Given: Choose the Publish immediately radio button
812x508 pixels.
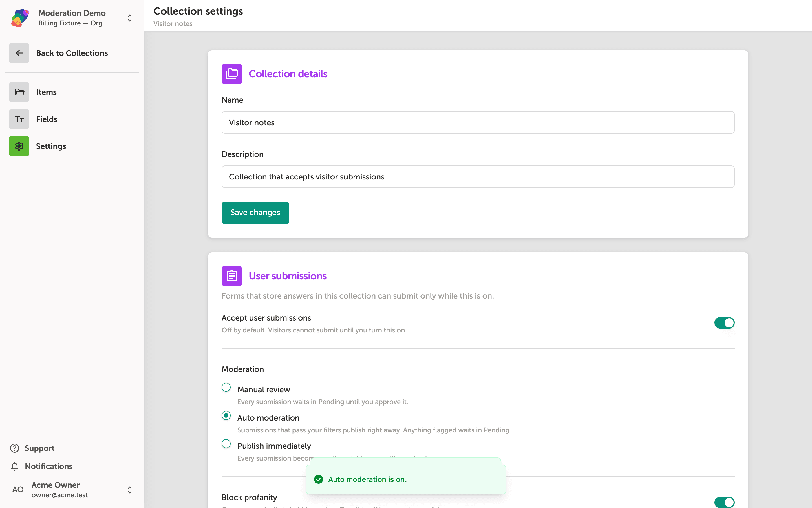Looking at the screenshot, I should coord(226,444).
